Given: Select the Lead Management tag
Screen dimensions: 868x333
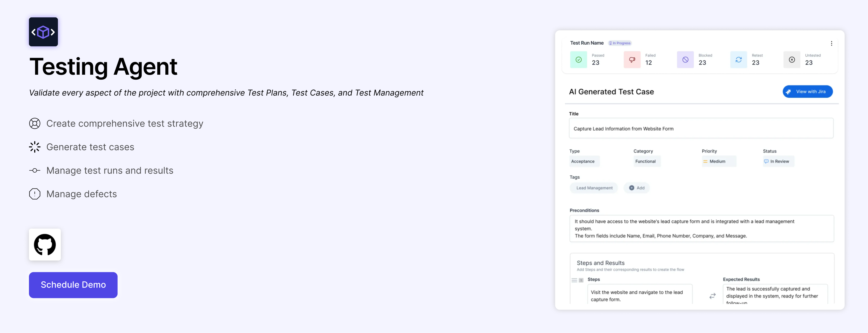Looking at the screenshot, I should (594, 188).
